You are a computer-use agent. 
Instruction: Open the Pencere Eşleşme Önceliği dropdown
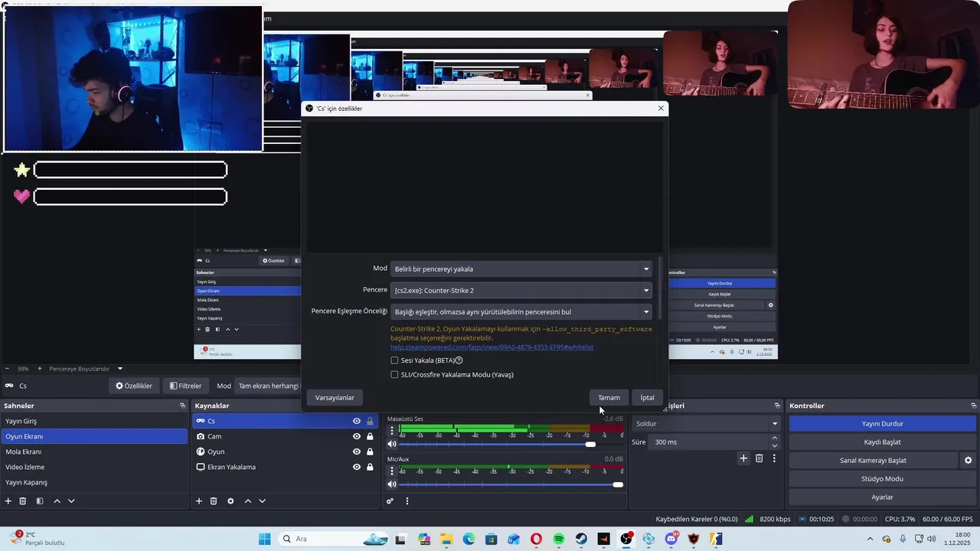[521, 311]
